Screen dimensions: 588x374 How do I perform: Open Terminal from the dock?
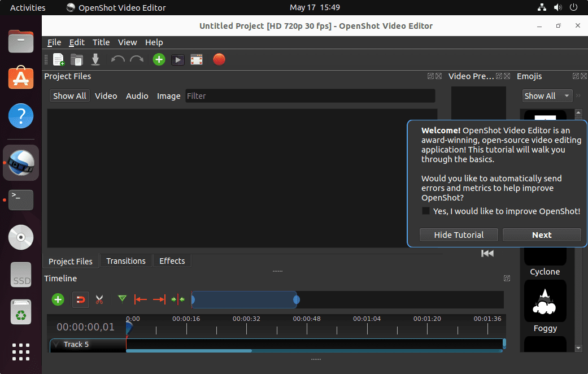[21, 200]
